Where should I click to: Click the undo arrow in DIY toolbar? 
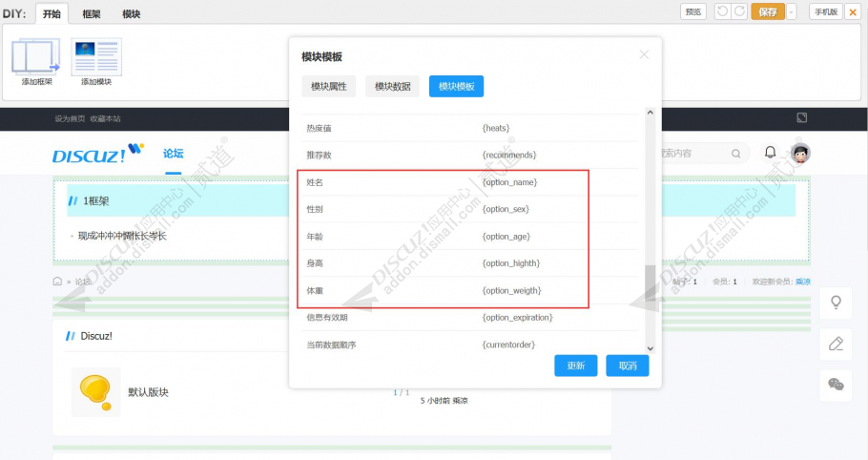click(x=722, y=11)
